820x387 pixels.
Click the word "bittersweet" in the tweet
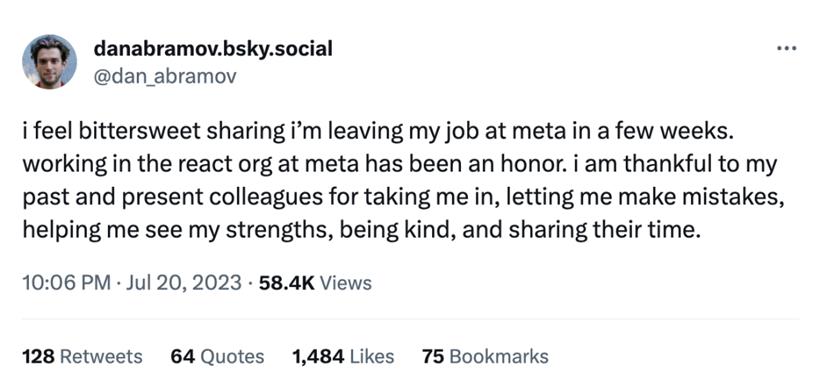click(141, 133)
